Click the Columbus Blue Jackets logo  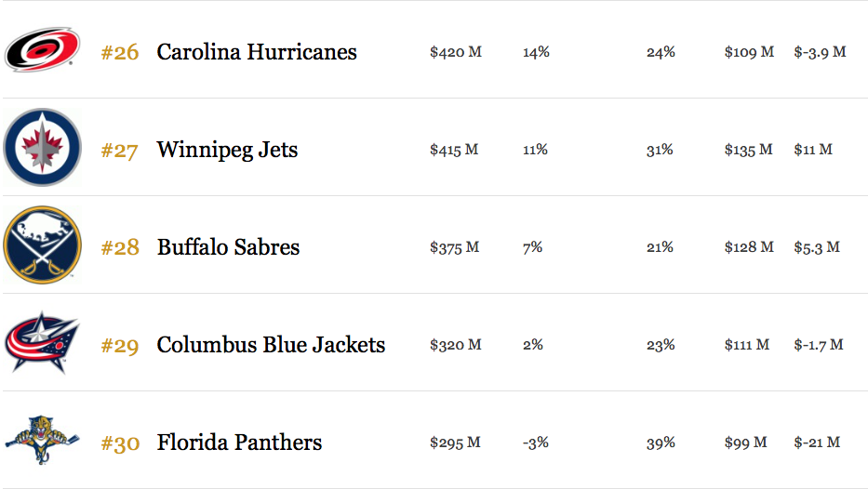click(x=42, y=343)
